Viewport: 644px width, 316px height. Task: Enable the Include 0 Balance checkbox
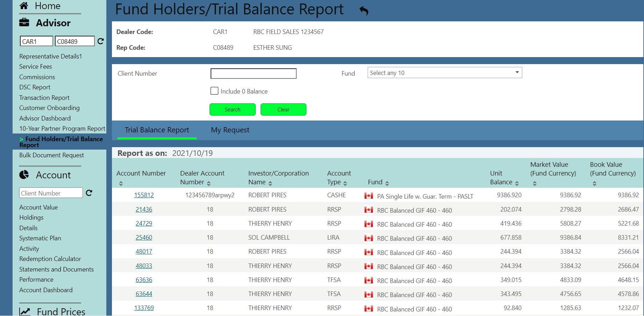coord(214,91)
